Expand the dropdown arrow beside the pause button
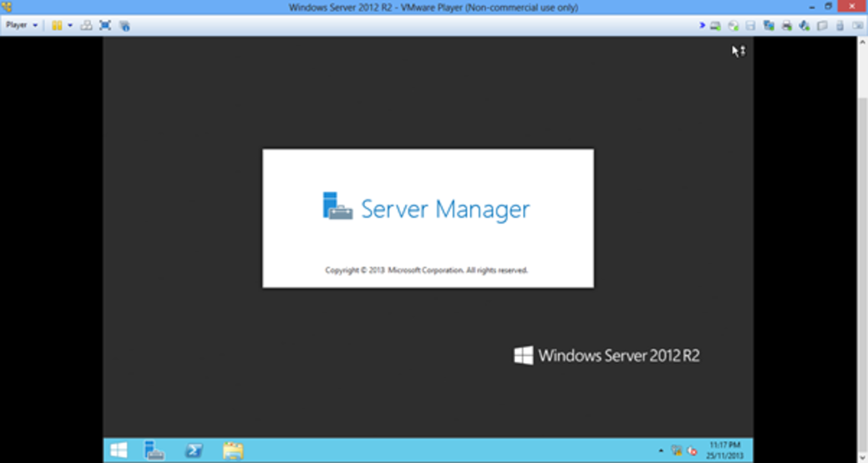The width and height of the screenshot is (868, 463). 70,25
